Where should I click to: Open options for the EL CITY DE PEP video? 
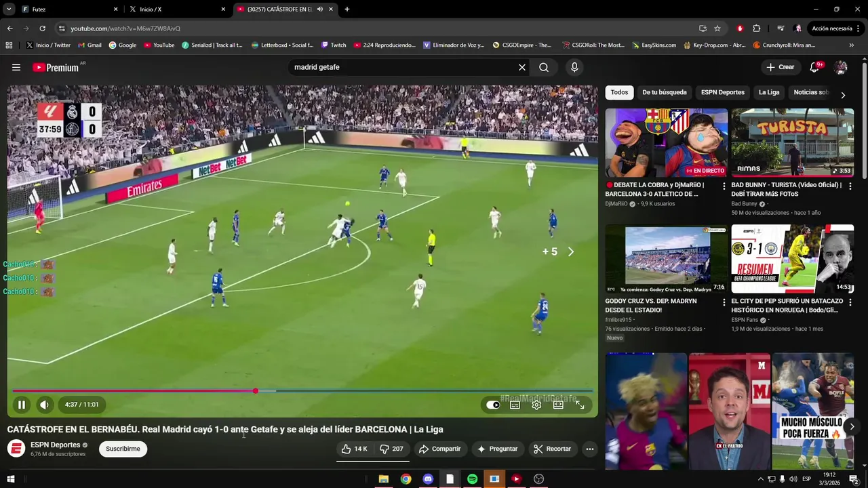(x=850, y=302)
